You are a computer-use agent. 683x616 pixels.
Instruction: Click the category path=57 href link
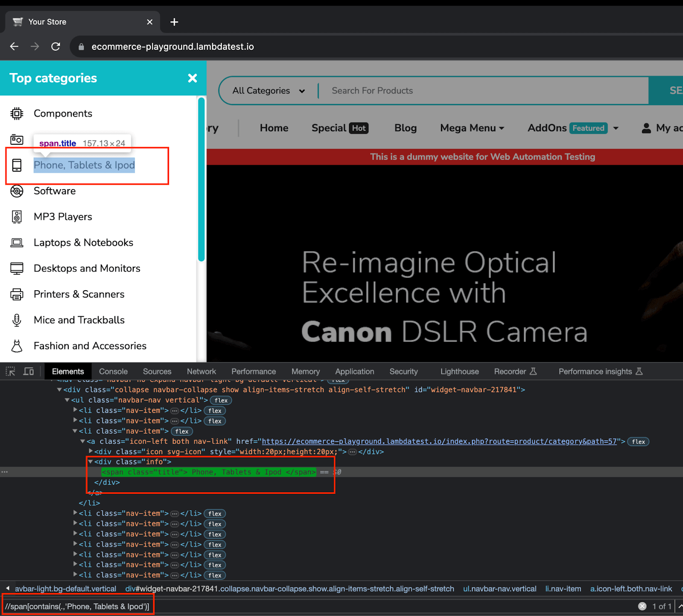439,441
